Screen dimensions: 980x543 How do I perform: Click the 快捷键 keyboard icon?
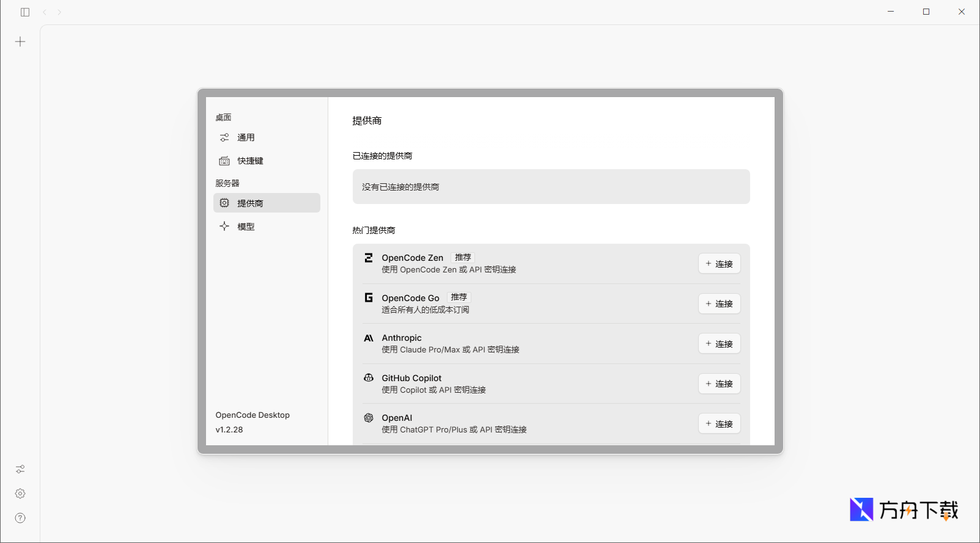point(224,161)
